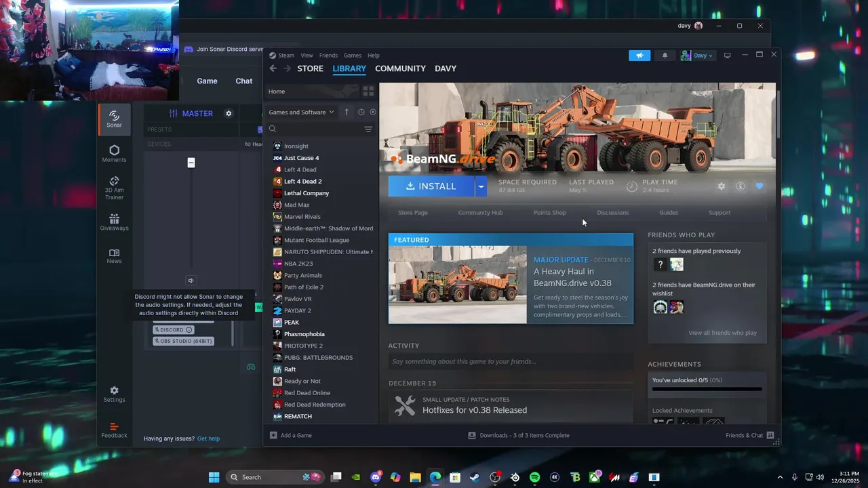Open Giveaways in SteelSeries sidebar
868x488 pixels.
114,222
